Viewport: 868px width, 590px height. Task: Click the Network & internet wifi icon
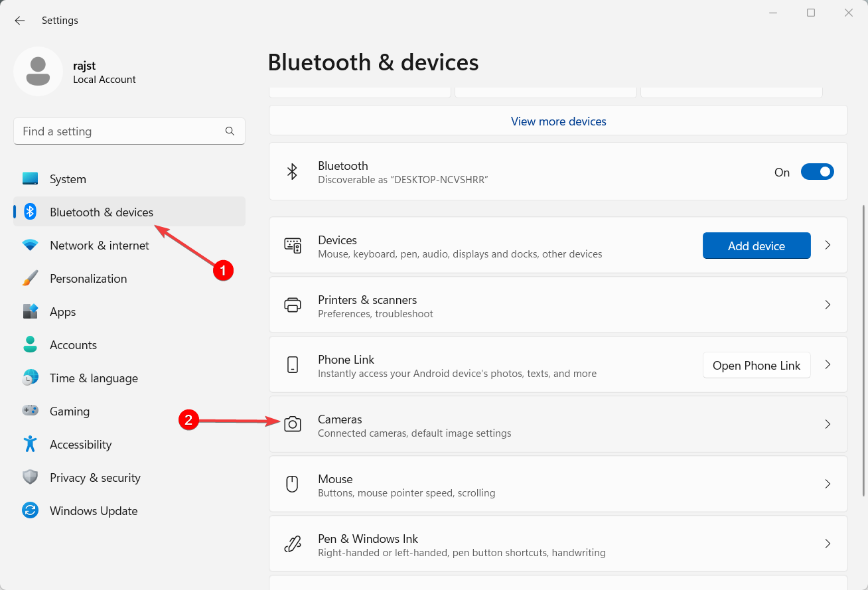pos(30,245)
